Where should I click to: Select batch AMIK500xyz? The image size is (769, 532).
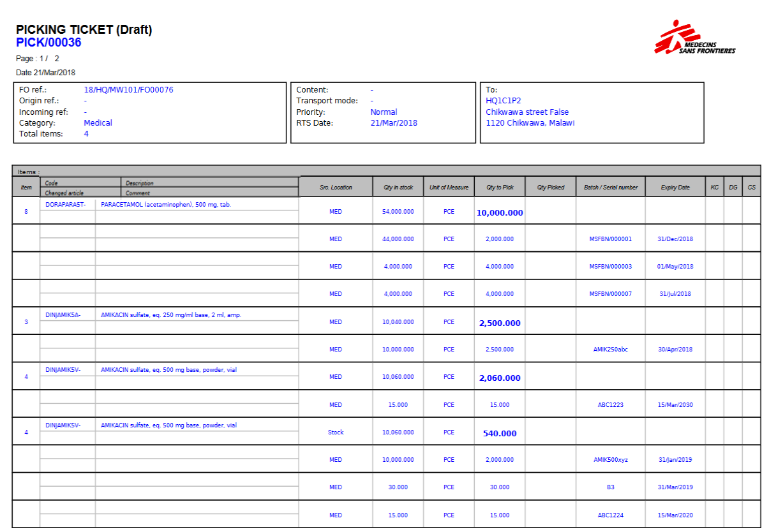610,460
